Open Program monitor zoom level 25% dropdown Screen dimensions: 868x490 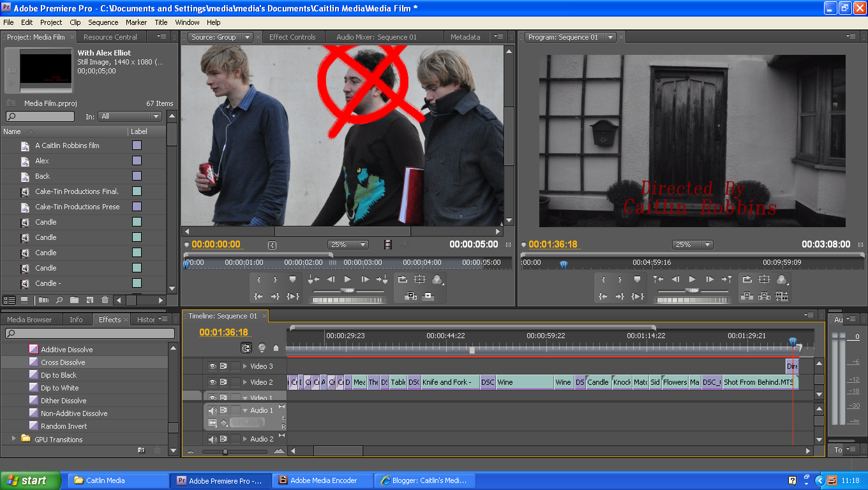click(x=692, y=244)
